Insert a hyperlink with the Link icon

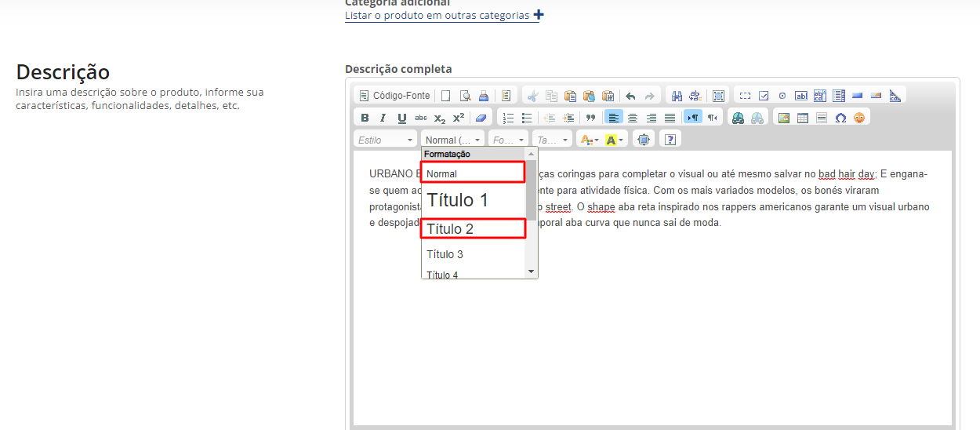click(x=739, y=118)
